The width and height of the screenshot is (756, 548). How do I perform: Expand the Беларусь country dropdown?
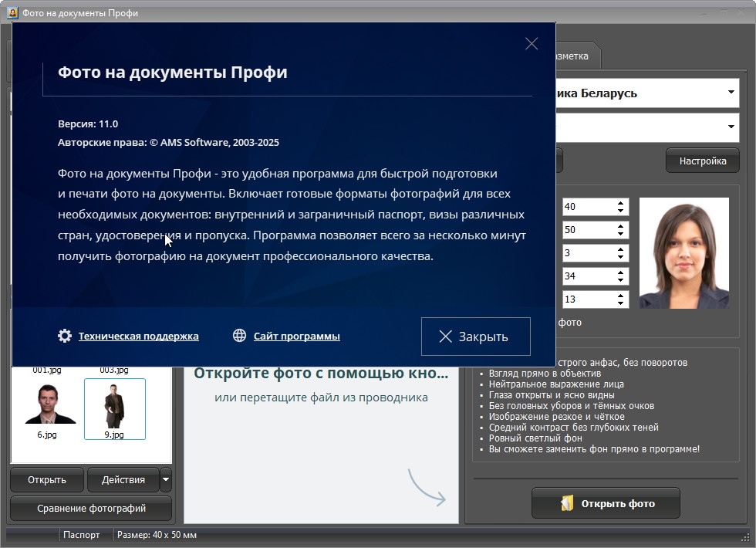(x=731, y=92)
